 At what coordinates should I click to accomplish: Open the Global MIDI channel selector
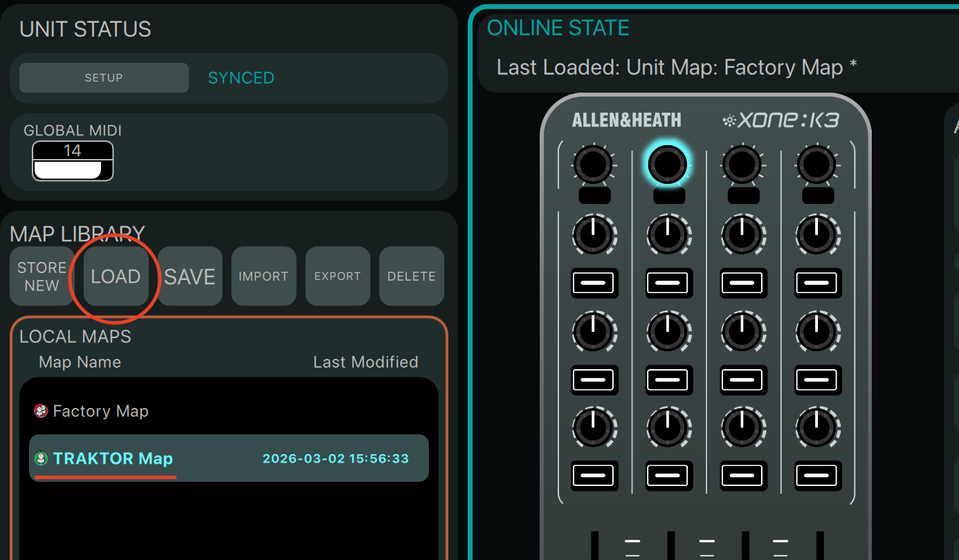[x=73, y=161]
